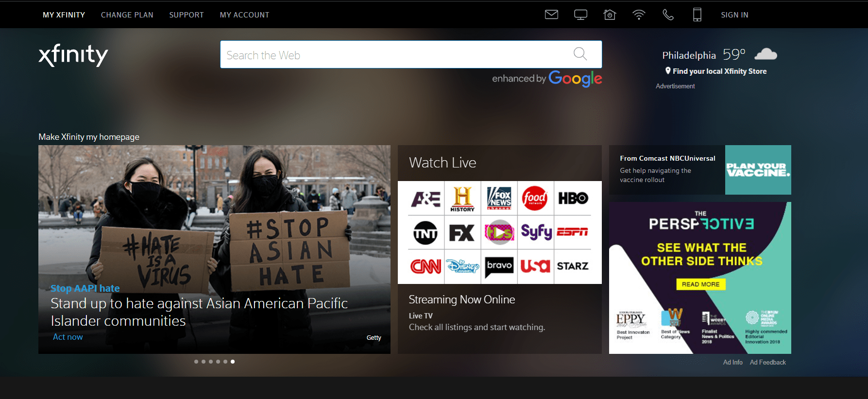Select the second carousel dot
Image resolution: width=868 pixels, height=399 pixels.
pyautogui.click(x=204, y=362)
